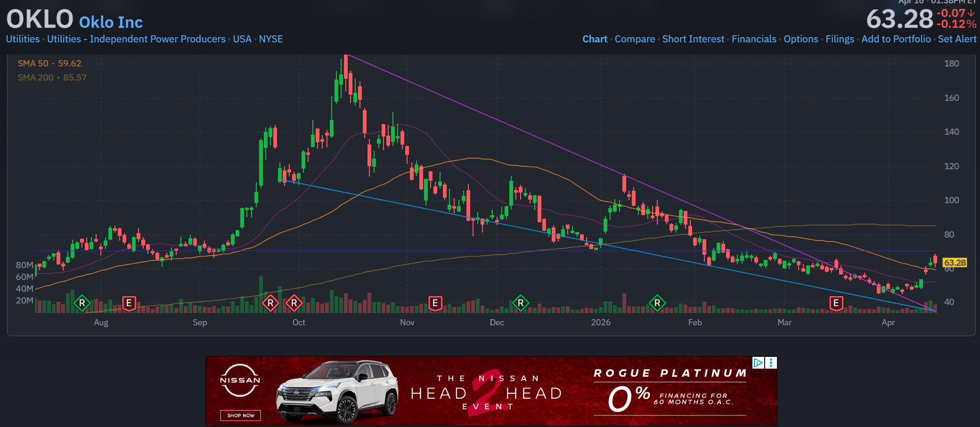
Task: Click the green R marker near August
Action: (82, 303)
